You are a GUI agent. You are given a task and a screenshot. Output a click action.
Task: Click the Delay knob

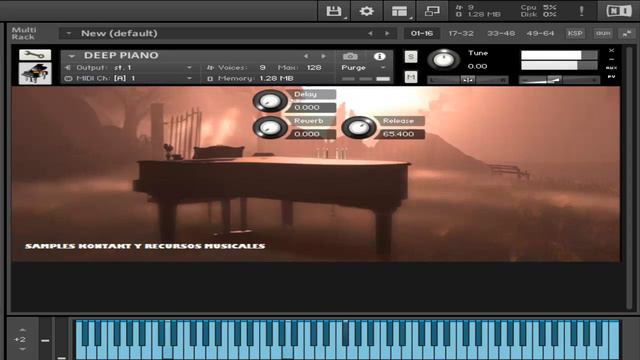(270, 100)
